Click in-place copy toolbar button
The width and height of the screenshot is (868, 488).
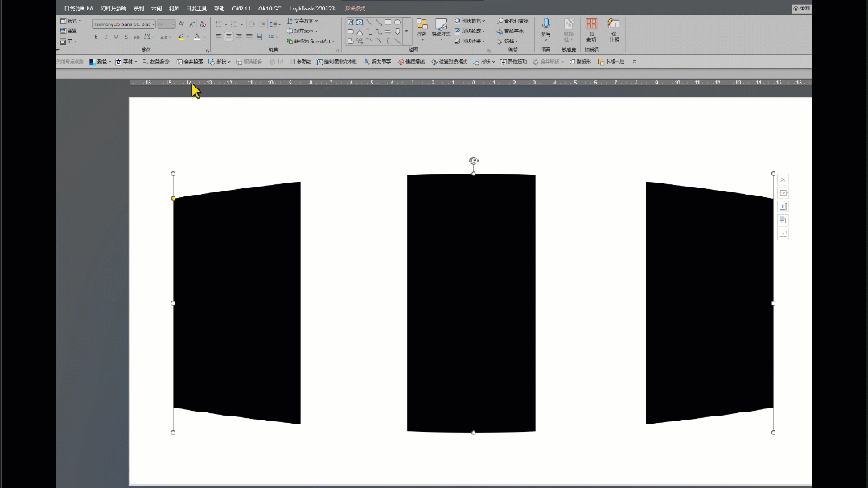coord(514,61)
